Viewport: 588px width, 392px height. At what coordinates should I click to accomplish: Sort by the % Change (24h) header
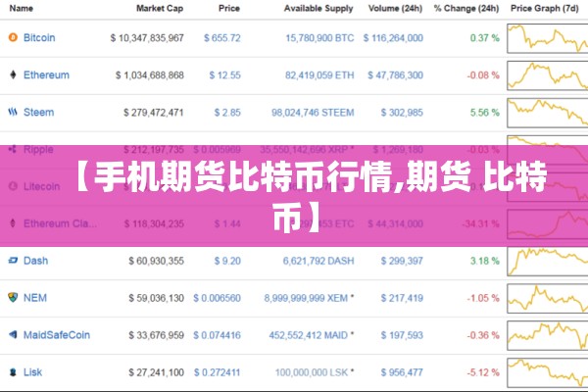pyautogui.click(x=466, y=8)
